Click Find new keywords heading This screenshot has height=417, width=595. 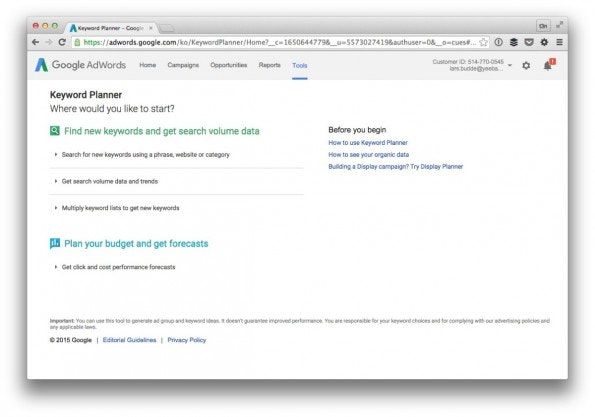pos(162,131)
